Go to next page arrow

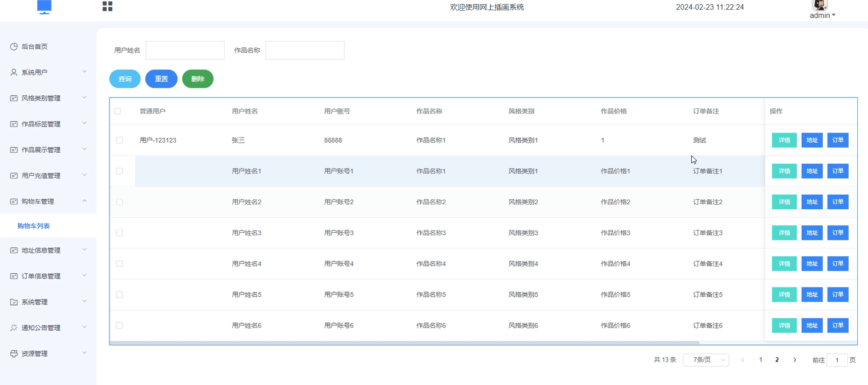[x=795, y=360]
